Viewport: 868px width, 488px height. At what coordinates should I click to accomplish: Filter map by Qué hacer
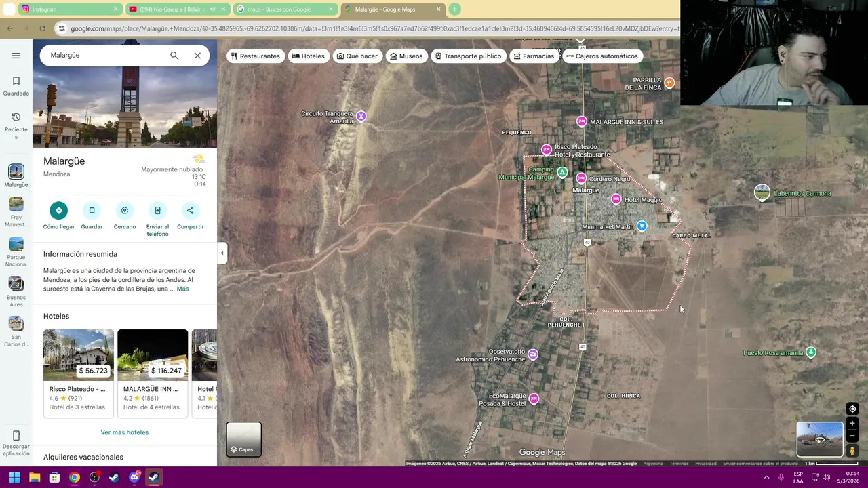tap(357, 56)
